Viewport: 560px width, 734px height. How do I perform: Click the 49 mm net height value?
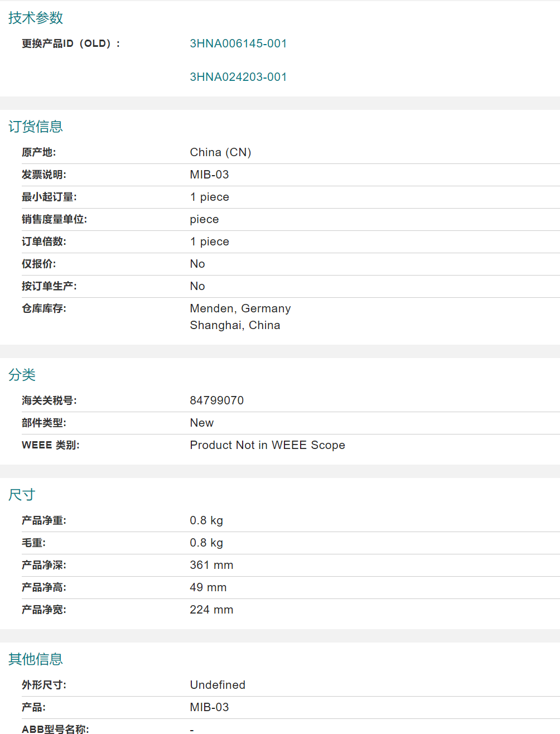tap(208, 587)
